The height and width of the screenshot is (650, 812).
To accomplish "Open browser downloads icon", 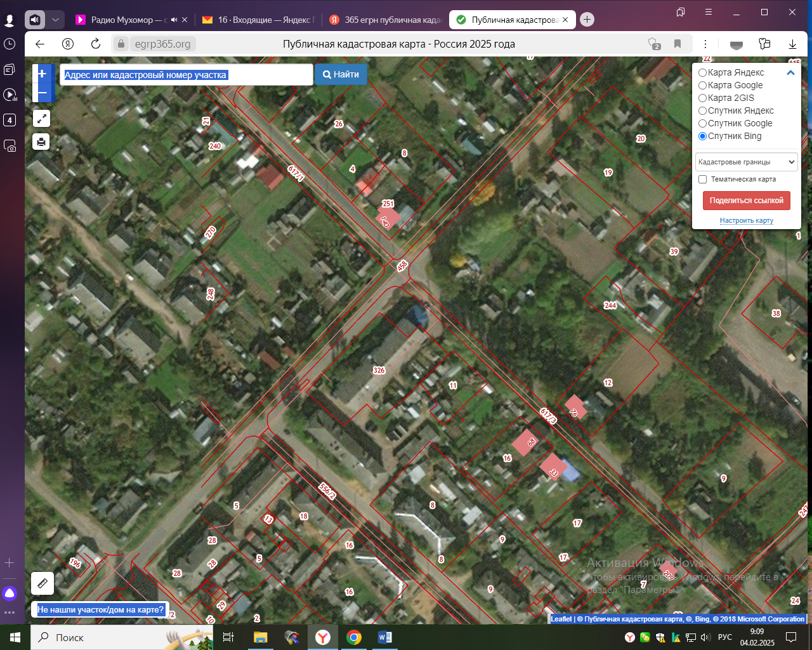I will [x=792, y=44].
